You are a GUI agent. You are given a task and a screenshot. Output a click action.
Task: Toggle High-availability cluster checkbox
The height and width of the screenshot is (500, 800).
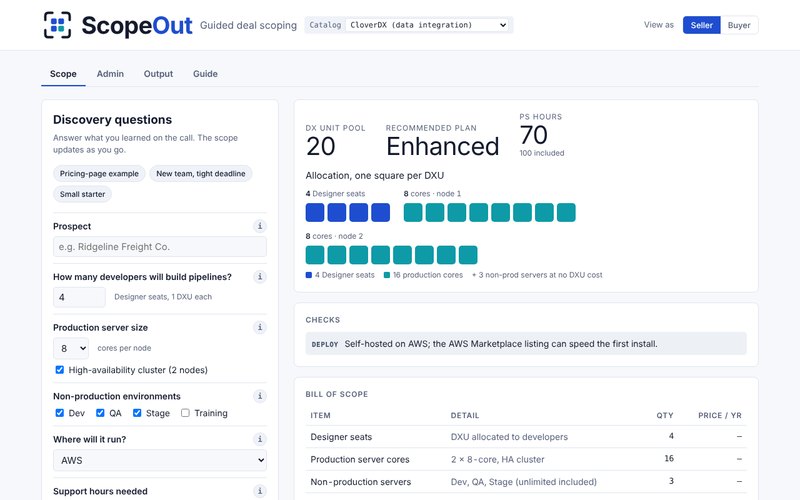click(60, 370)
